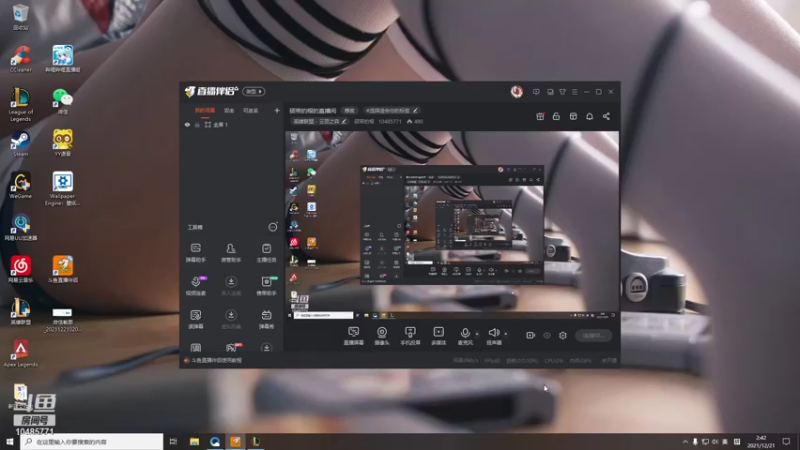800x450 pixels.
Task: Share the live room
Action: (x=606, y=116)
